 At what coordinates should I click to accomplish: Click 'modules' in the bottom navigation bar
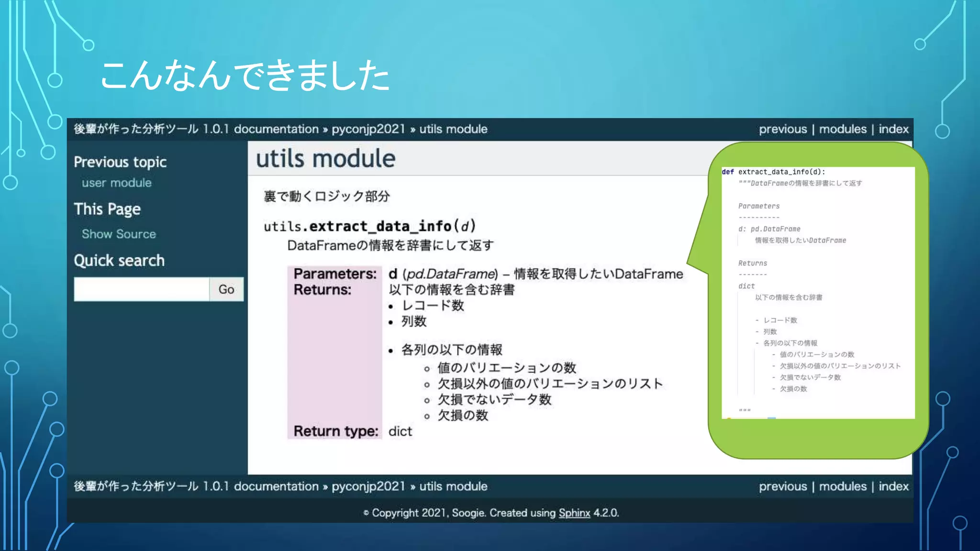(x=843, y=486)
